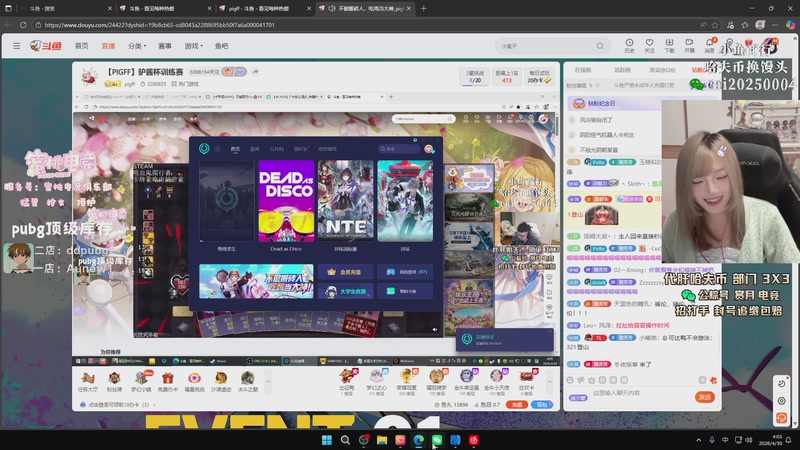Send the 狂欢卡 gift
800x450 pixels.
click(527, 382)
